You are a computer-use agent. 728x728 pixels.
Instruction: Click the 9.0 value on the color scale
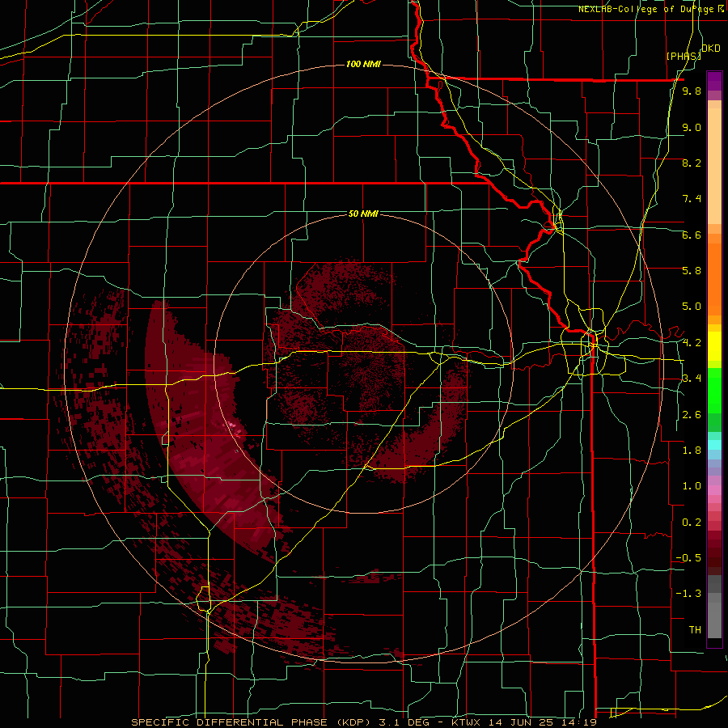tap(692, 127)
